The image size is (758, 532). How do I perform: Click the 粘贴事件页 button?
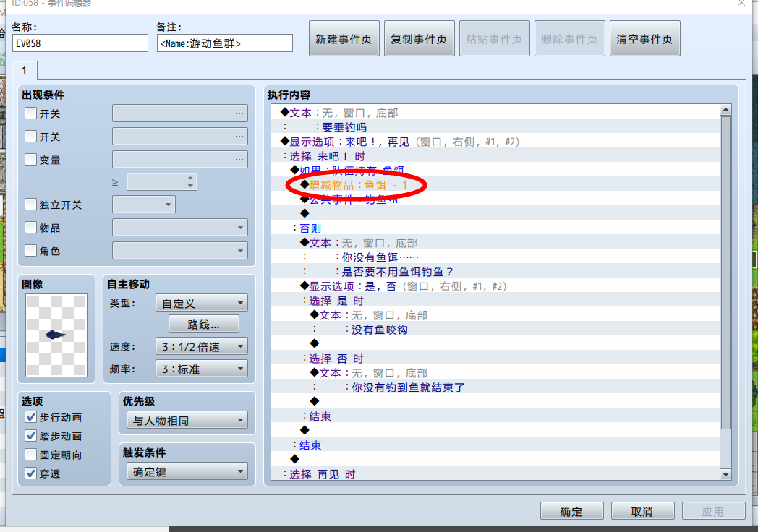(495, 38)
